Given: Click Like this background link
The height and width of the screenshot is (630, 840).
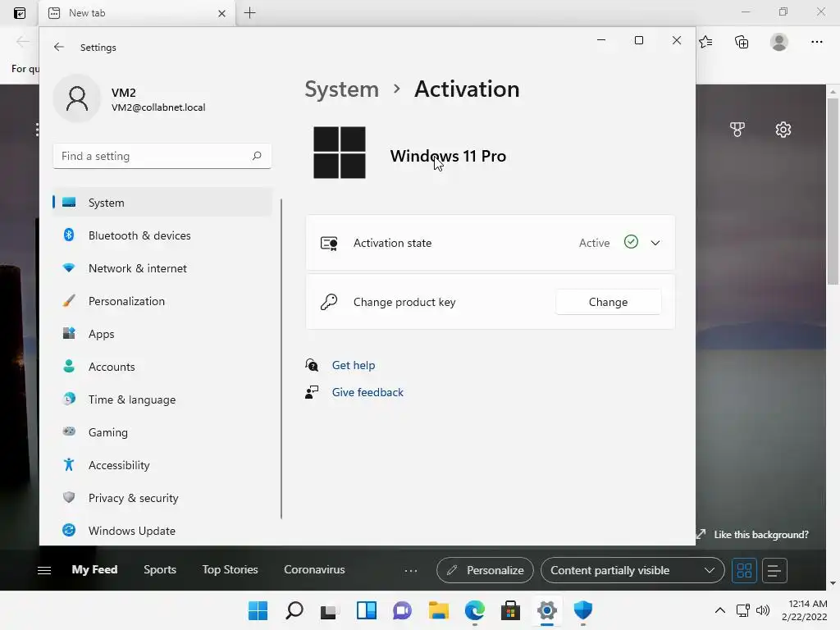Looking at the screenshot, I should coord(760,535).
